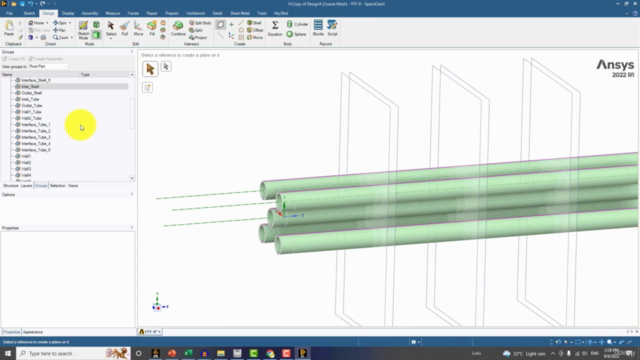Activate the Plane creation tool
The width and height of the screenshot is (640, 360).
pyautogui.click(x=220, y=24)
